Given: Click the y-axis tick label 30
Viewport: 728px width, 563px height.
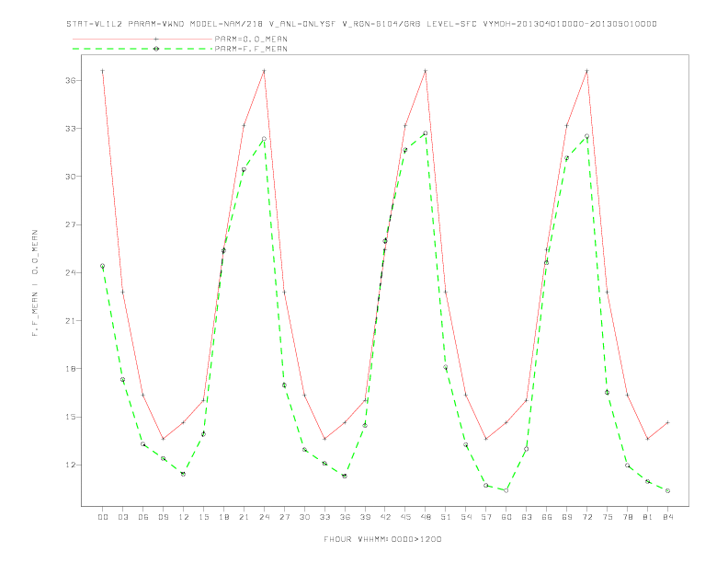Looking at the screenshot, I should [x=71, y=177].
